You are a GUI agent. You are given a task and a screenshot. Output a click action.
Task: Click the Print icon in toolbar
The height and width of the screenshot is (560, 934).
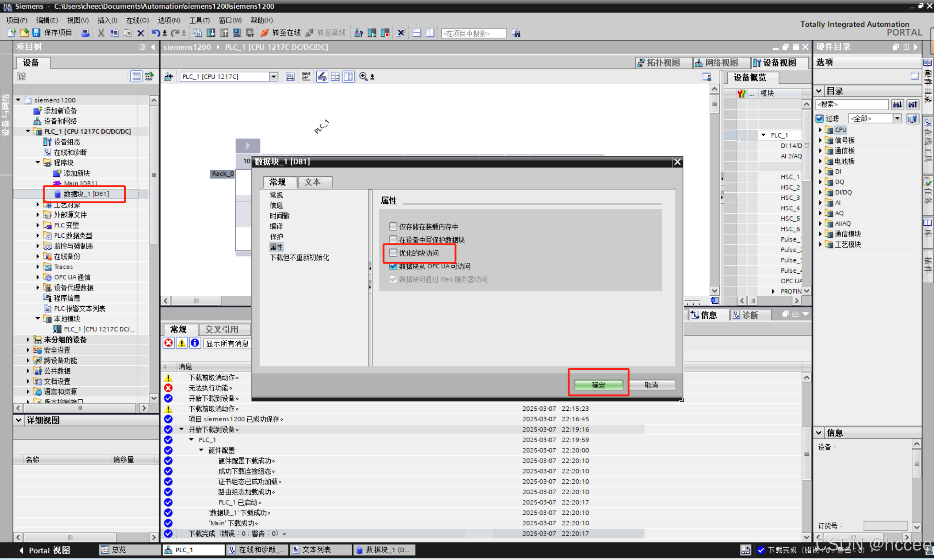click(x=85, y=33)
